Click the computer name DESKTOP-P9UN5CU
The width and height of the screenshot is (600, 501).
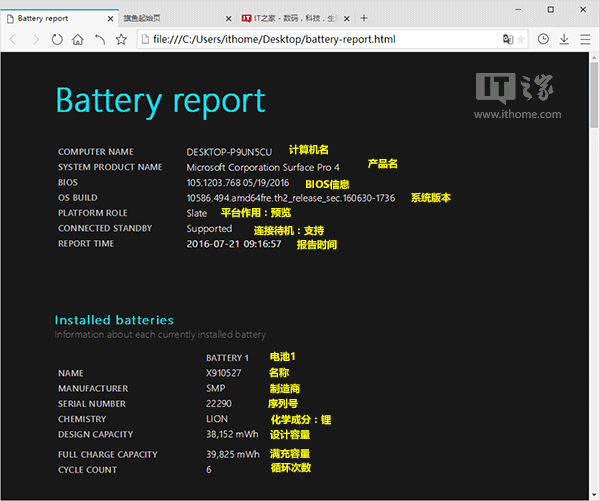pos(229,152)
